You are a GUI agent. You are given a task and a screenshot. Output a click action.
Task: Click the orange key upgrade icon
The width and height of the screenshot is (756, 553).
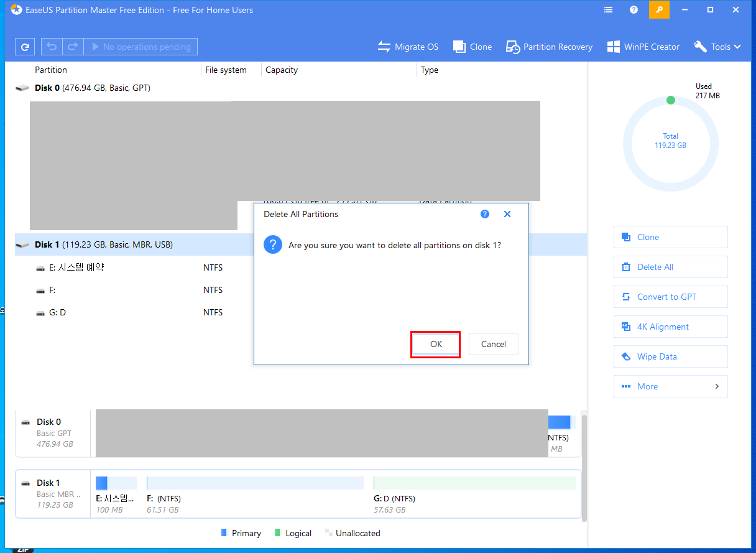659,10
